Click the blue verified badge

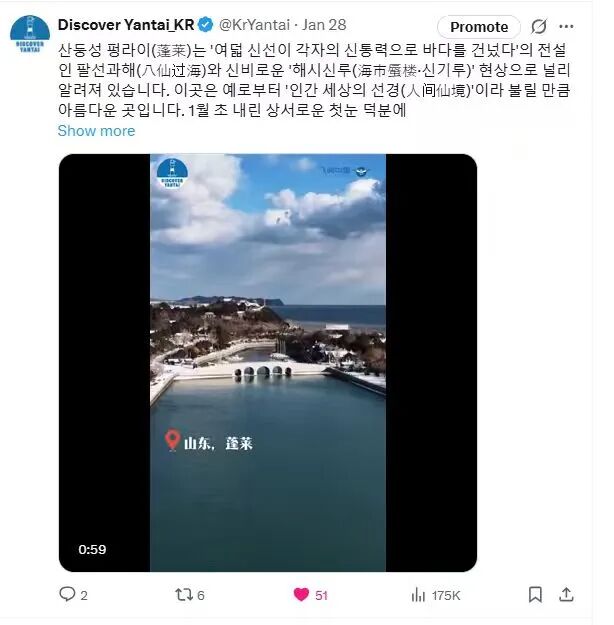click(x=206, y=25)
